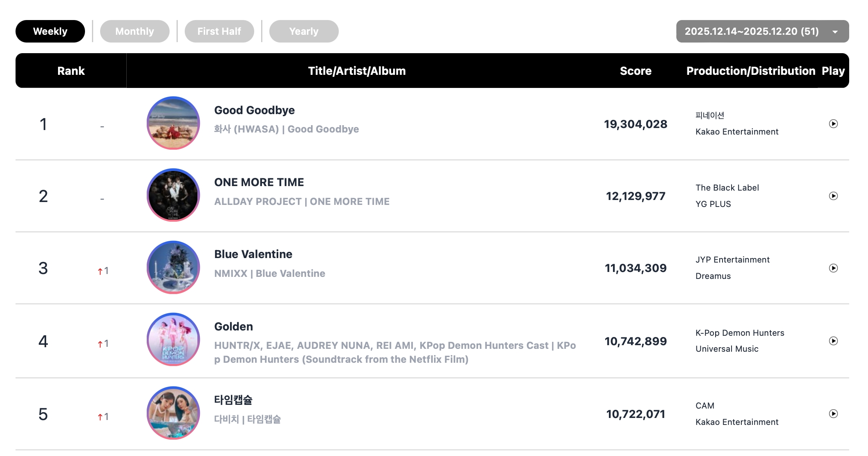Click 타임캡슐 album cover by 다비치
This screenshot has height=456, width=868.
[173, 413]
